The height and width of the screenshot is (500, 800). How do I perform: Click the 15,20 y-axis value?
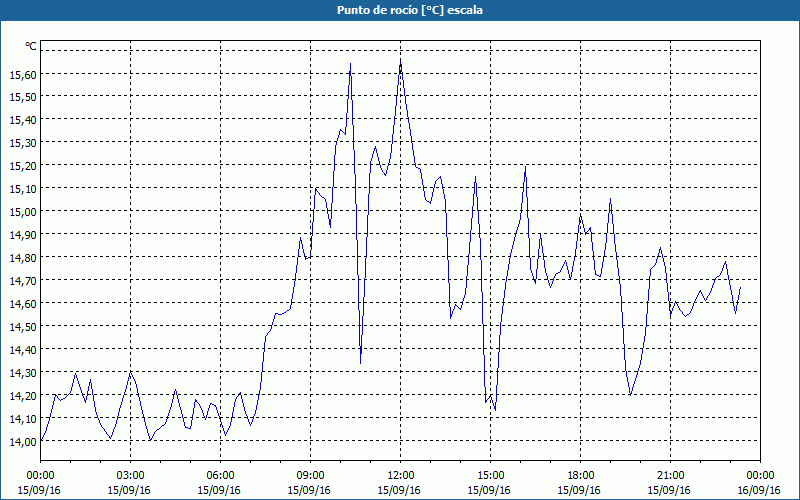(23, 166)
